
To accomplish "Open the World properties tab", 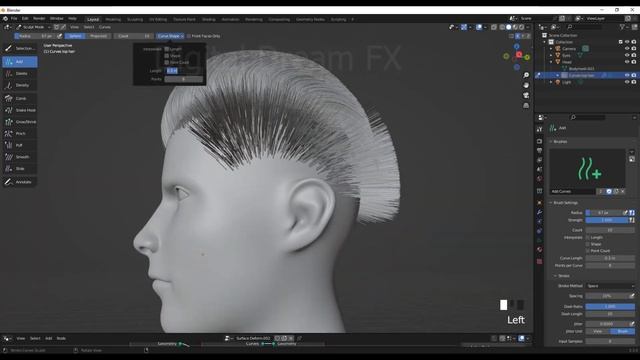I will click(540, 179).
